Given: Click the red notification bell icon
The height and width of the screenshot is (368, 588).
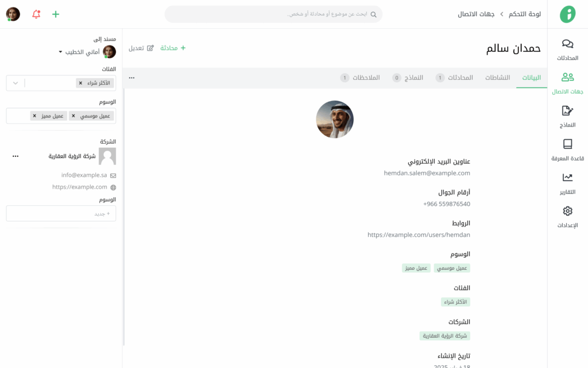Looking at the screenshot, I should click(x=36, y=14).
